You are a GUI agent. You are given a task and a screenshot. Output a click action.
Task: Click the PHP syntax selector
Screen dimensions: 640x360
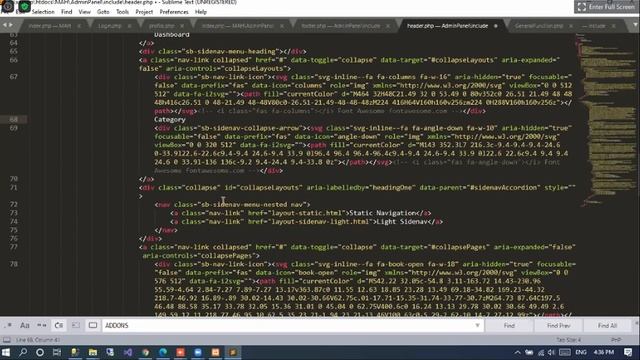pyautogui.click(x=616, y=340)
